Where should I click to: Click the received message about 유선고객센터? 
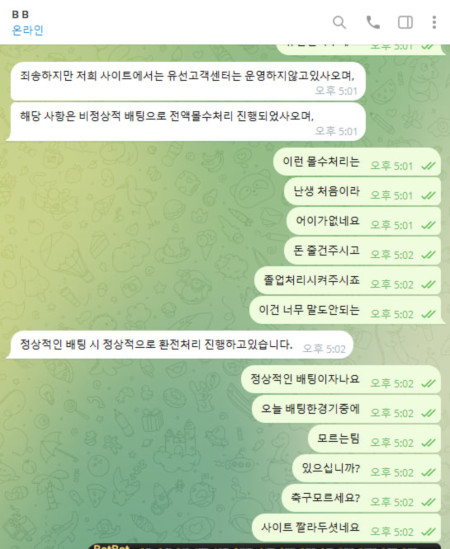[x=188, y=81]
